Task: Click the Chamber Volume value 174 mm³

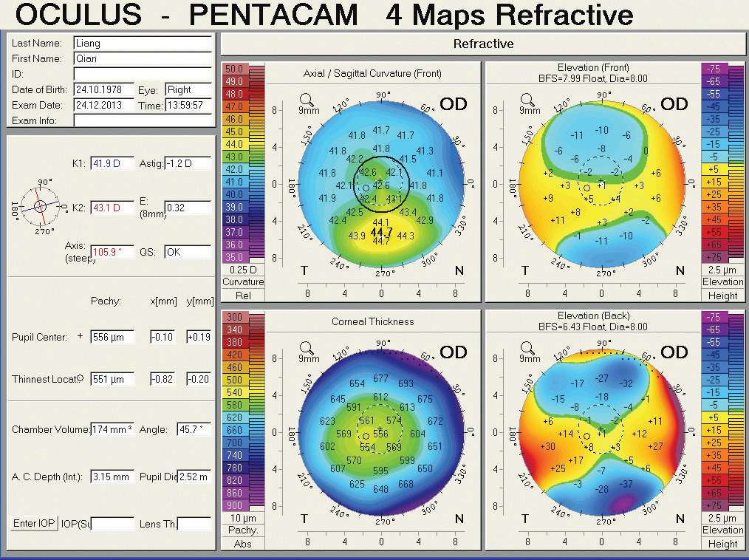Action: (x=112, y=429)
